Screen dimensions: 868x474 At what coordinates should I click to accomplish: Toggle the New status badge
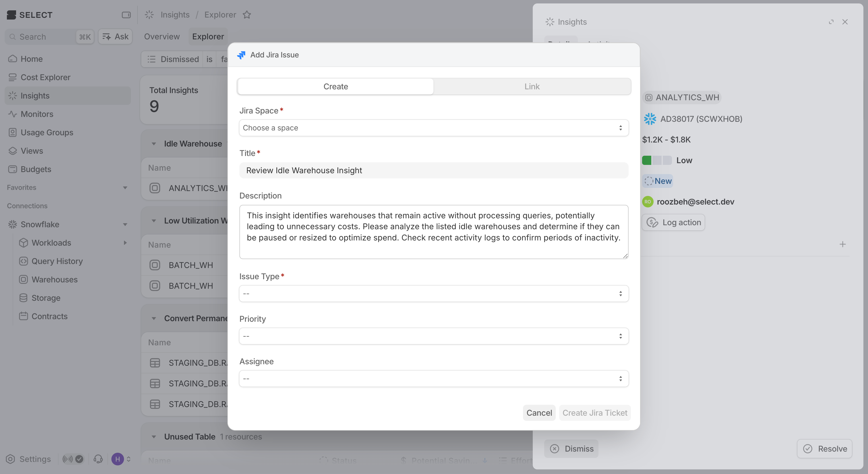pyautogui.click(x=657, y=181)
